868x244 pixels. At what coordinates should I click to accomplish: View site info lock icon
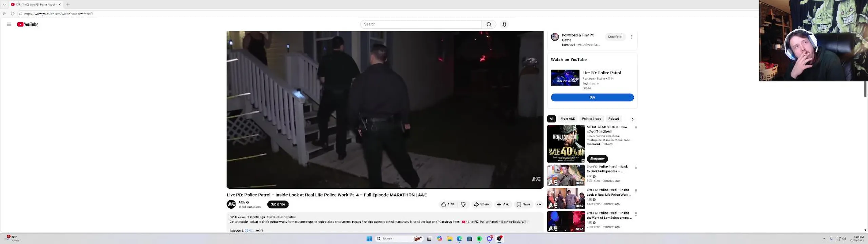coord(21,14)
